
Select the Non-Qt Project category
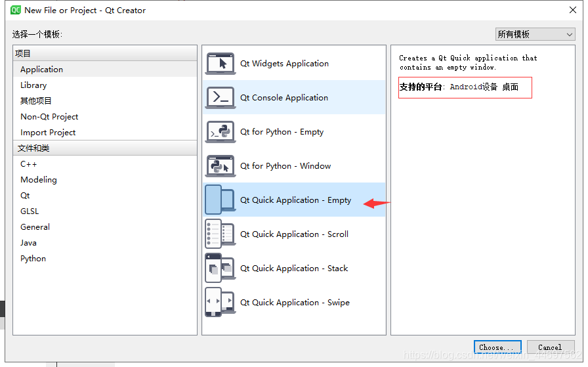[105, 117]
